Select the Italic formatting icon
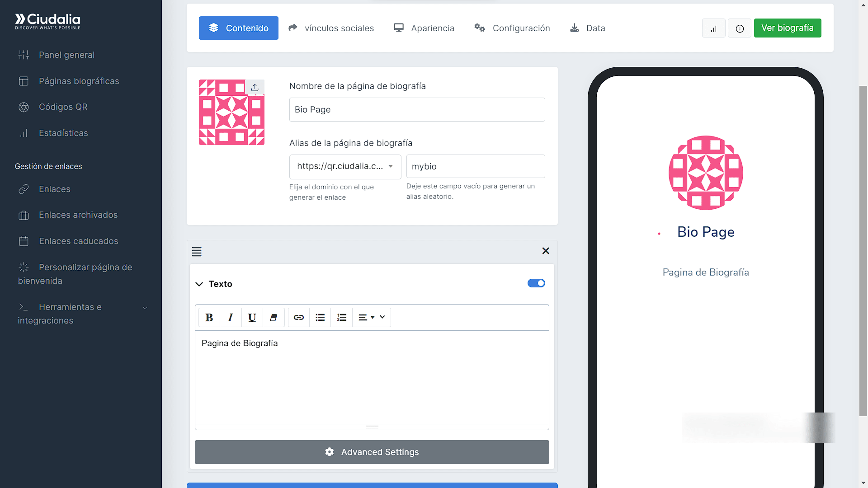 [231, 317]
